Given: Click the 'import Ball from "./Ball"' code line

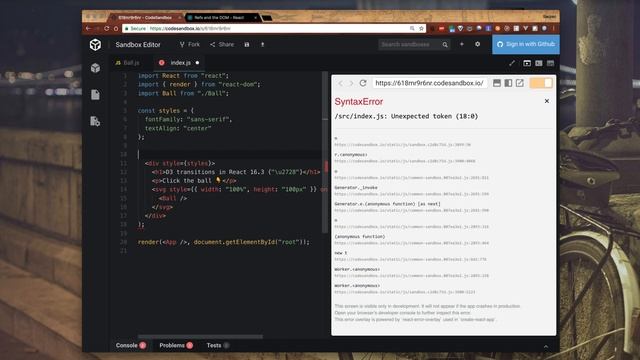Looking at the screenshot, I should (183, 93).
